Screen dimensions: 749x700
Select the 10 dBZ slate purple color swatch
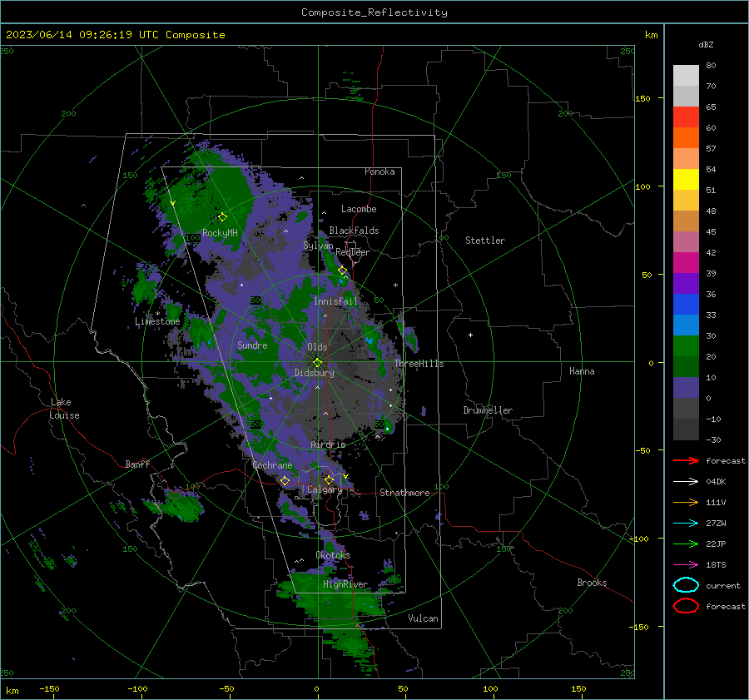point(686,387)
